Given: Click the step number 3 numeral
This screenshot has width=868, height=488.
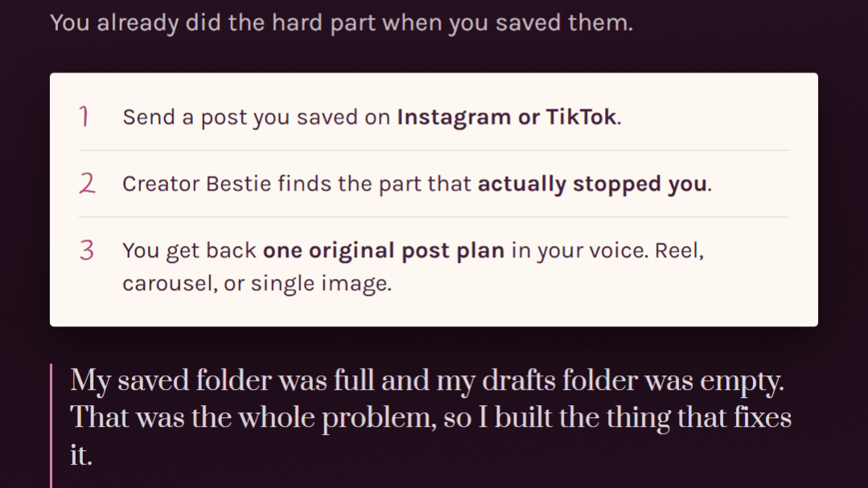Looking at the screenshot, I should (86, 250).
